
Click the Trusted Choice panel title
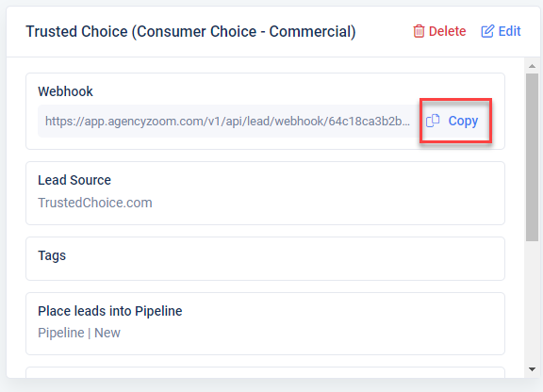(x=190, y=31)
